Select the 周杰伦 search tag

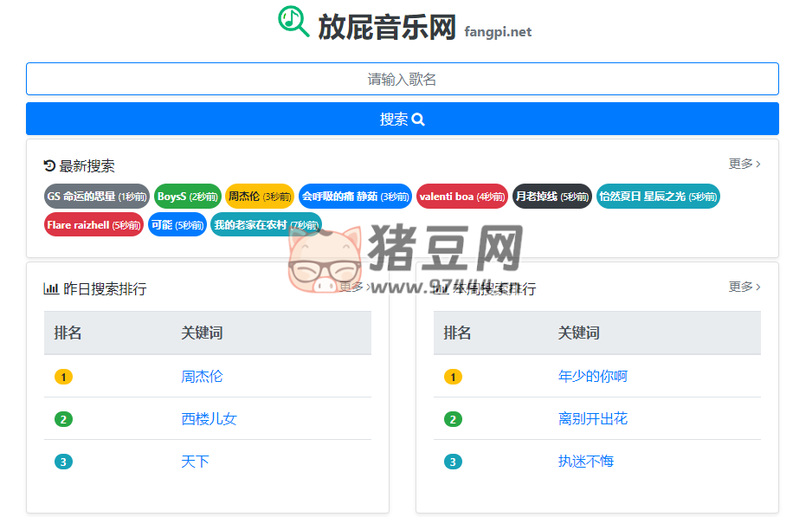pos(259,196)
